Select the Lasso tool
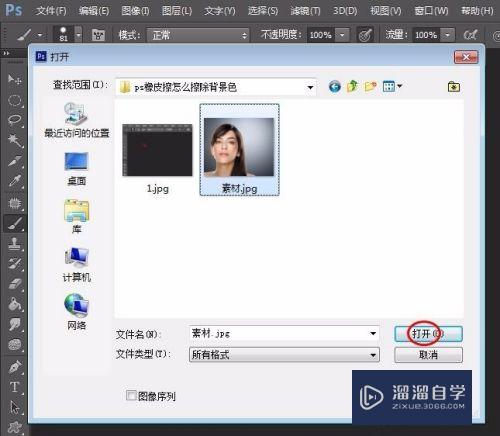Screen dimensions: 500x436 [14, 120]
